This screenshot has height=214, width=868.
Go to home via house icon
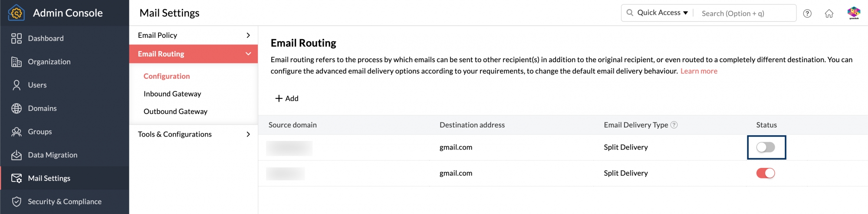tap(829, 13)
